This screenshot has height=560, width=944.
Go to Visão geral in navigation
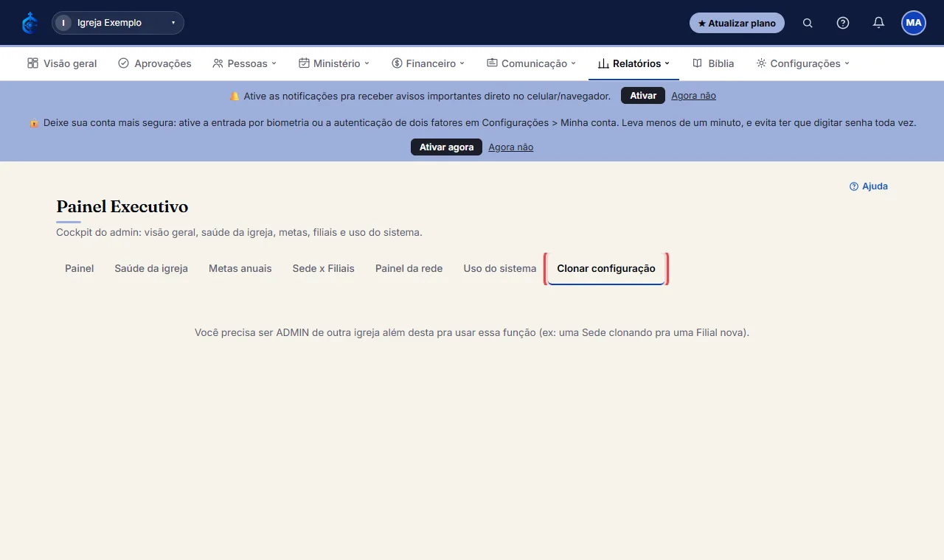point(62,63)
